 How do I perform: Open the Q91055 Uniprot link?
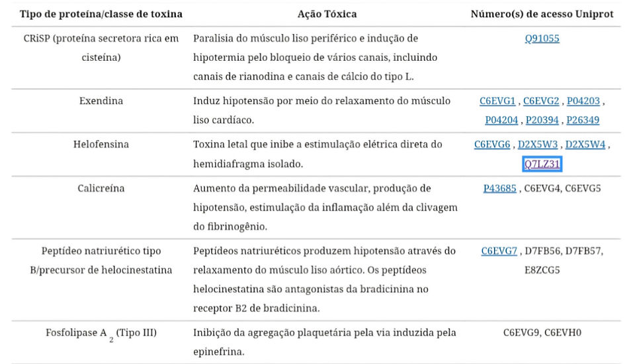(542, 38)
